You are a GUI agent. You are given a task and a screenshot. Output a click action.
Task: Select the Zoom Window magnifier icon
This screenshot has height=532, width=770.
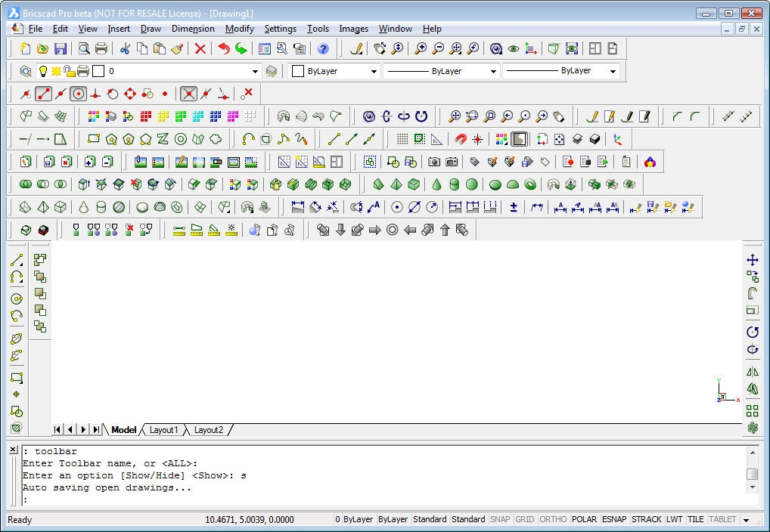(x=472, y=116)
